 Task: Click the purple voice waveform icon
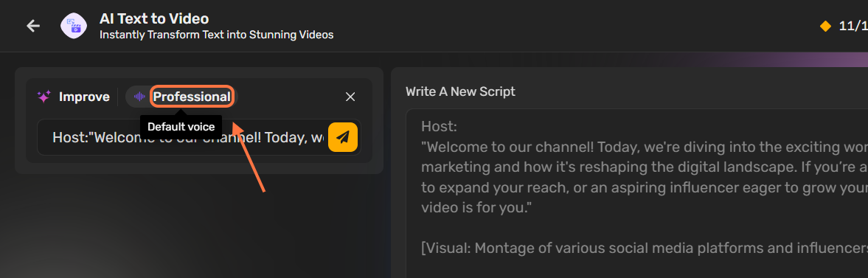coord(139,97)
